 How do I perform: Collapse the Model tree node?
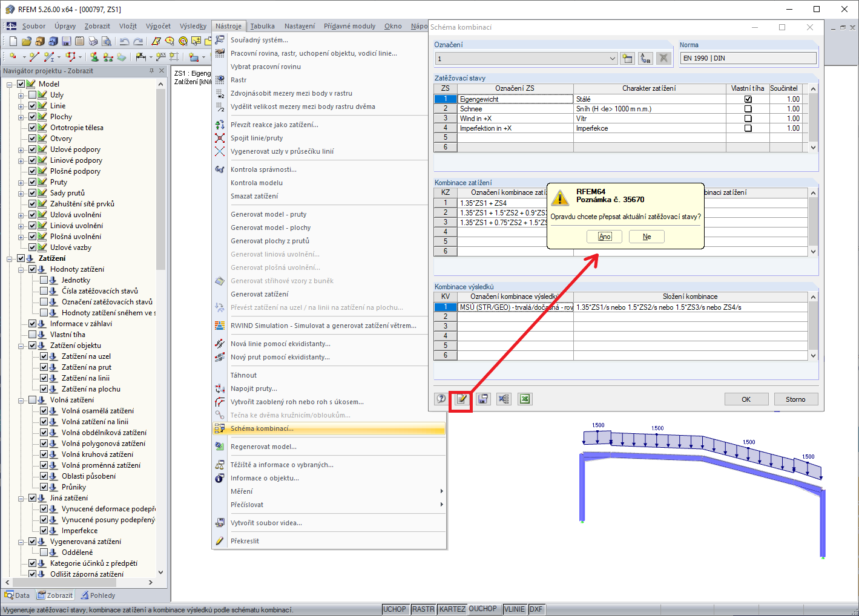pyautogui.click(x=10, y=84)
